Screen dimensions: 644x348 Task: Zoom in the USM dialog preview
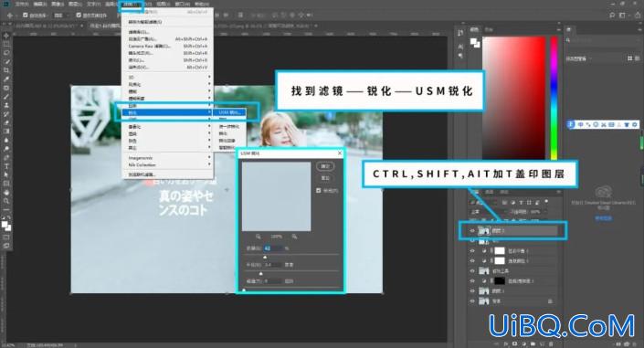(294, 237)
